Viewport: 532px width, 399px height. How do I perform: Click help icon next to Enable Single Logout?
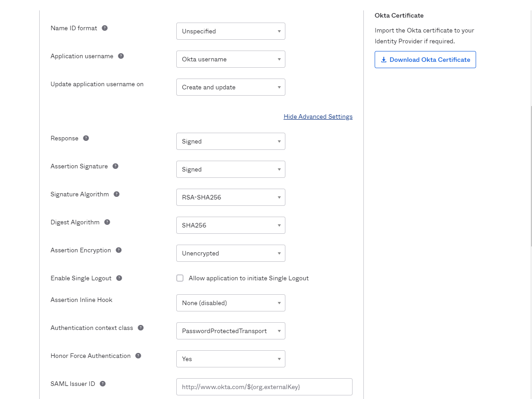[x=119, y=278]
